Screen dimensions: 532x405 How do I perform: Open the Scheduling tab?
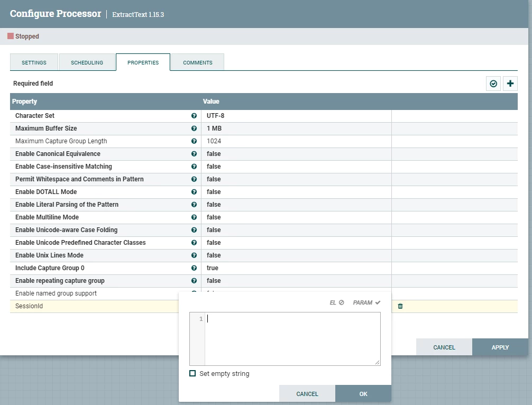[x=87, y=62]
